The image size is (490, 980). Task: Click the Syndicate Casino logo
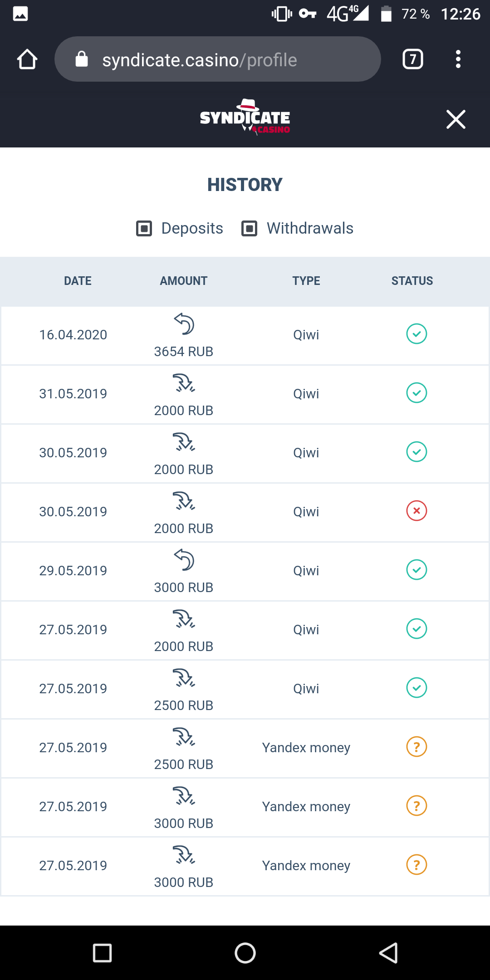(x=245, y=118)
